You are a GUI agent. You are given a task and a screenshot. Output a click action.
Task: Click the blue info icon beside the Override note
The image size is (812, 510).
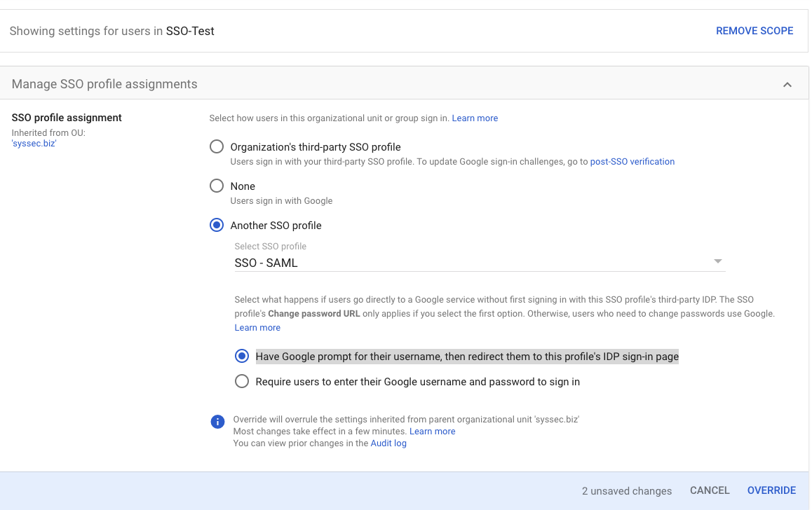[x=218, y=422]
